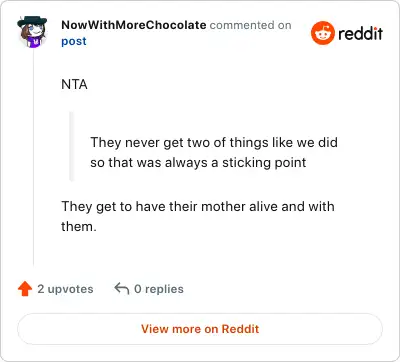Image resolution: width=400 pixels, height=362 pixels.
Task: Click the reddit wordmark text
Action: (360, 33)
